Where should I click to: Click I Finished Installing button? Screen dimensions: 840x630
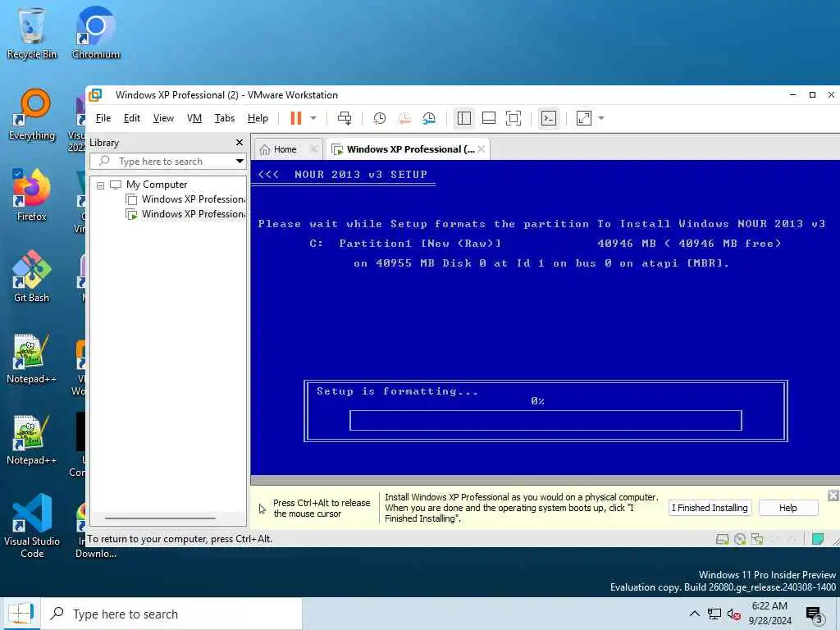click(x=710, y=508)
